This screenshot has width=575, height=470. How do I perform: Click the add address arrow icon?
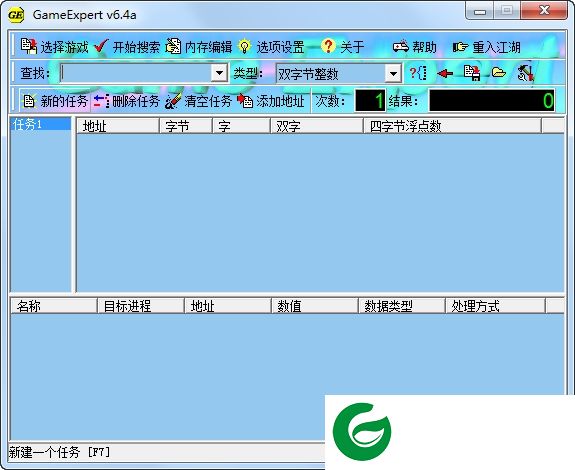click(245, 100)
